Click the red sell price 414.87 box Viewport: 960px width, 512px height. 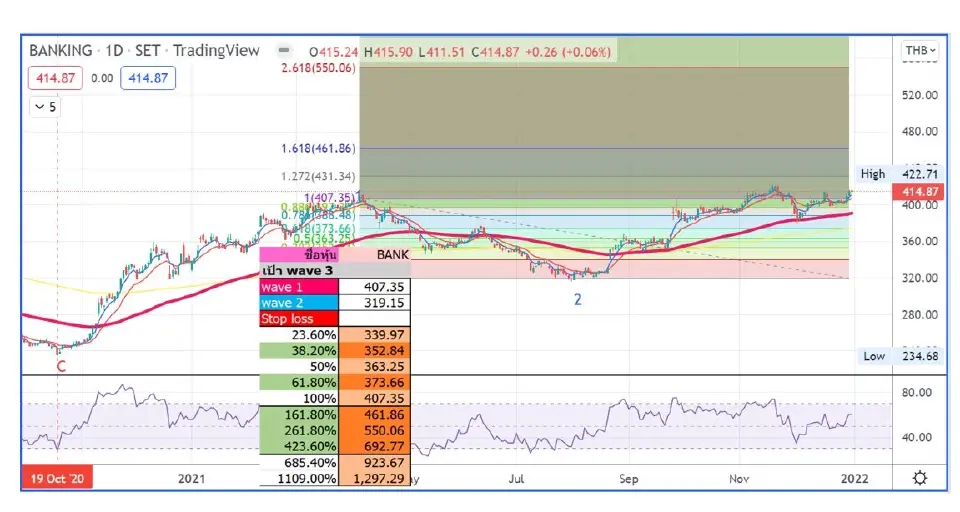55,78
